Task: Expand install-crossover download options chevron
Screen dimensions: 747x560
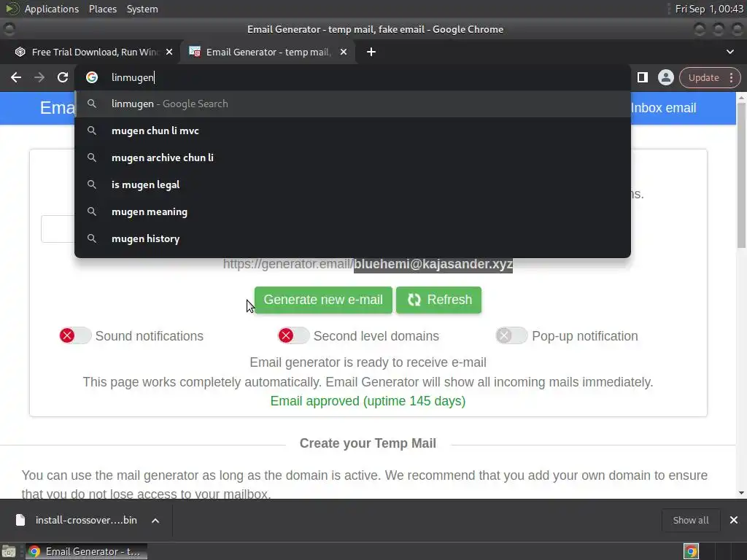Action: [x=155, y=521]
